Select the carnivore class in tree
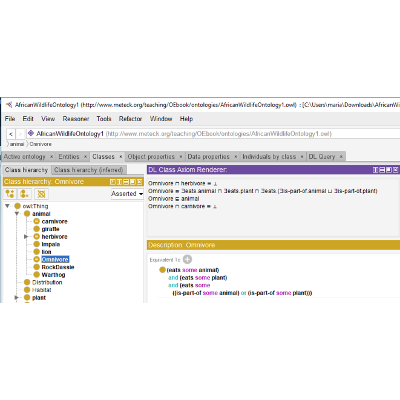Image resolution: width=400 pixels, height=400 pixels. (x=54, y=221)
